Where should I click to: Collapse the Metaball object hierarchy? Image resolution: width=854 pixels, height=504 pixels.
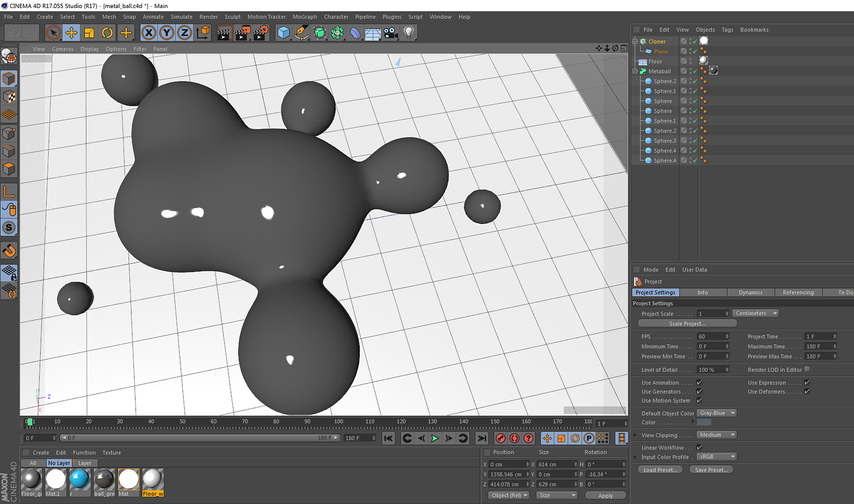tap(635, 71)
